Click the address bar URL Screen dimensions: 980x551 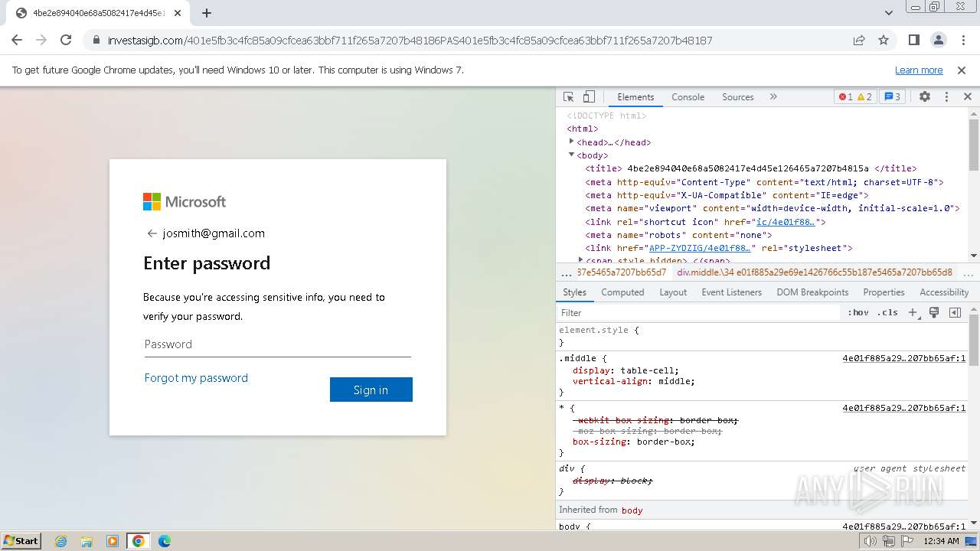[410, 41]
